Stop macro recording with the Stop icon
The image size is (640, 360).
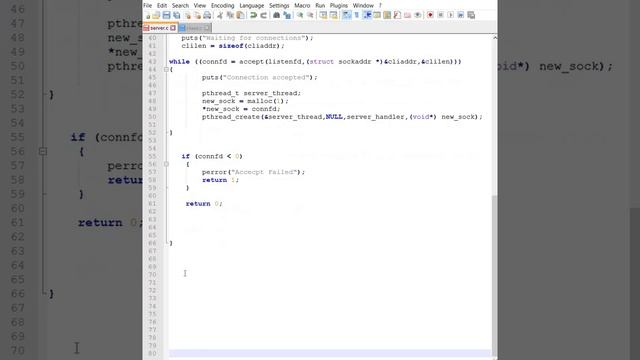(x=440, y=15)
